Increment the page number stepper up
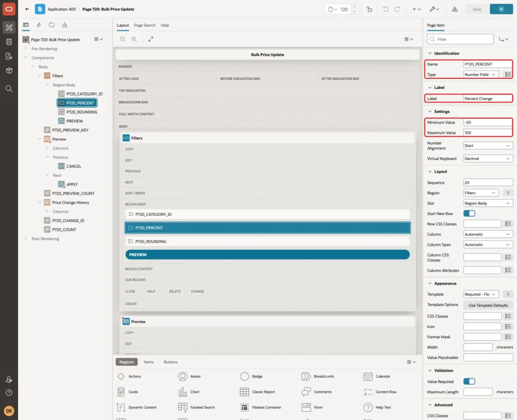The image size is (517, 420). pyautogui.click(x=354, y=7)
